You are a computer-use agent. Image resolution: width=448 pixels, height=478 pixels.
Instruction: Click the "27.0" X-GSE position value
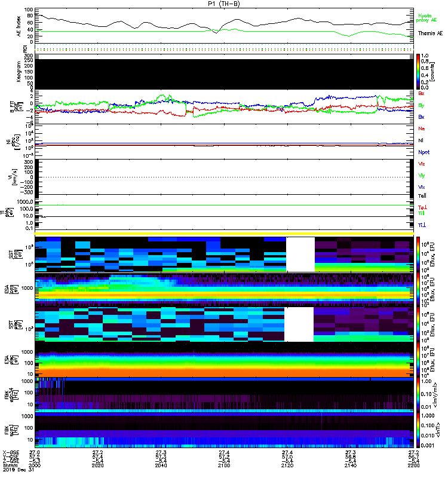click(x=35, y=452)
